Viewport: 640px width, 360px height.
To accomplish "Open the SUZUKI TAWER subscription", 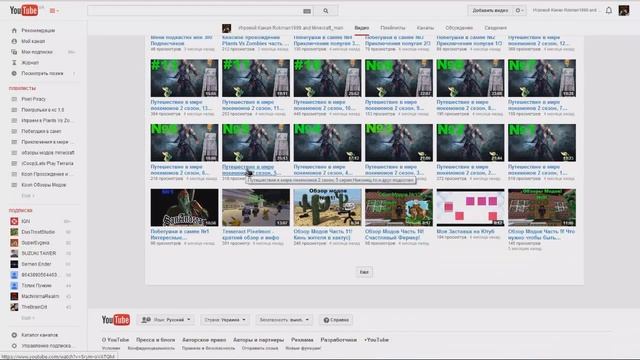I will [39, 253].
